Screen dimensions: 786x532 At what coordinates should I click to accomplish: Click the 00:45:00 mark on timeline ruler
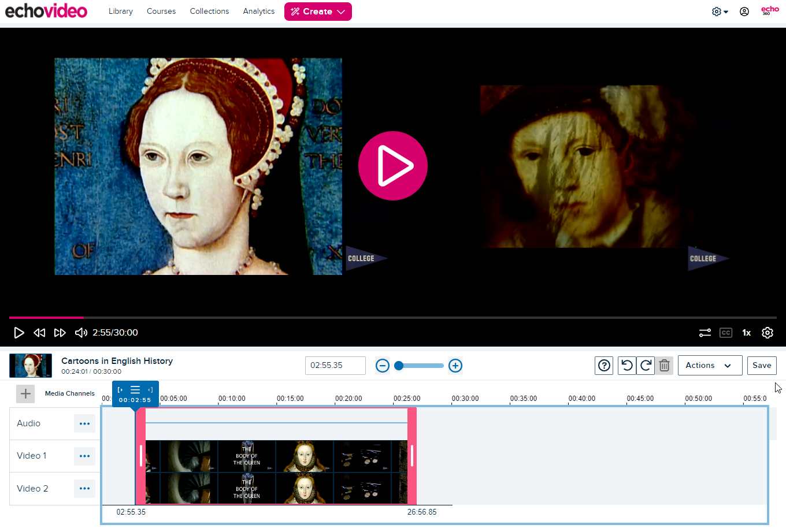click(x=640, y=399)
